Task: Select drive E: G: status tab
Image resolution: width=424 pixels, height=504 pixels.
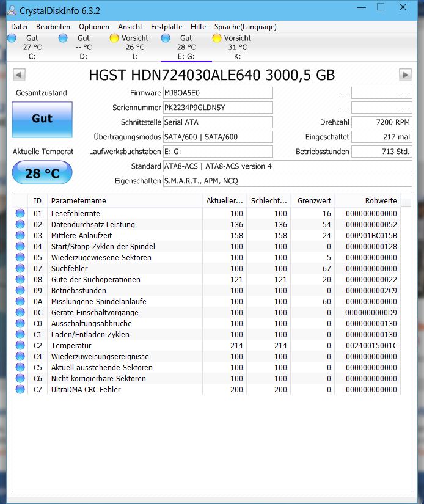Action: pyautogui.click(x=186, y=47)
